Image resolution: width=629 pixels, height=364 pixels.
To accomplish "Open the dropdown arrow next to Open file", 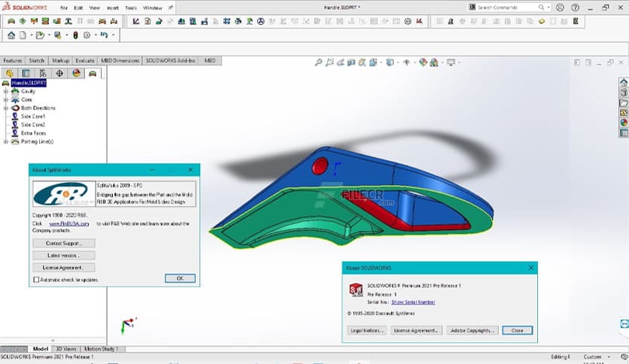I will click(x=49, y=35).
